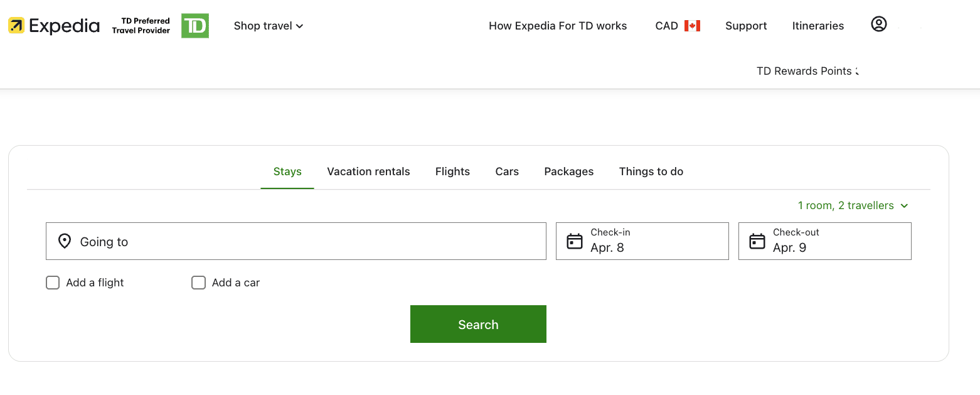This screenshot has height=395, width=980.
Task: Open the Itineraries page
Action: (818, 26)
